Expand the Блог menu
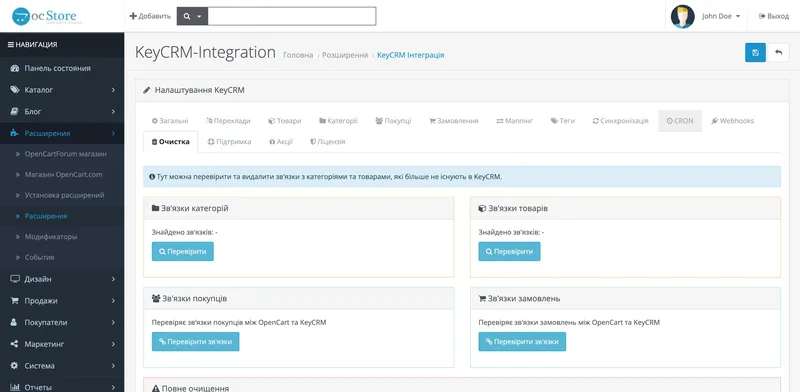This screenshot has width=800, height=392. pos(62,111)
